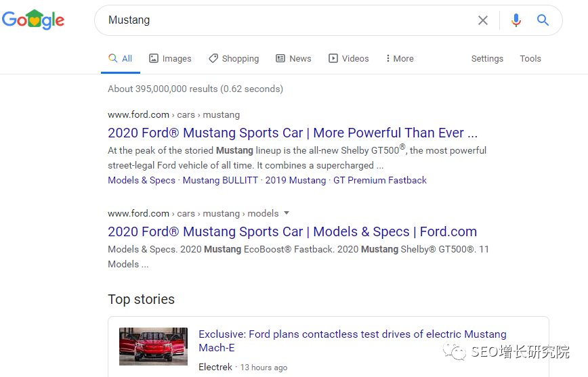Open the 2019 Mustang sitelink
The width and height of the screenshot is (588, 377).
(295, 180)
